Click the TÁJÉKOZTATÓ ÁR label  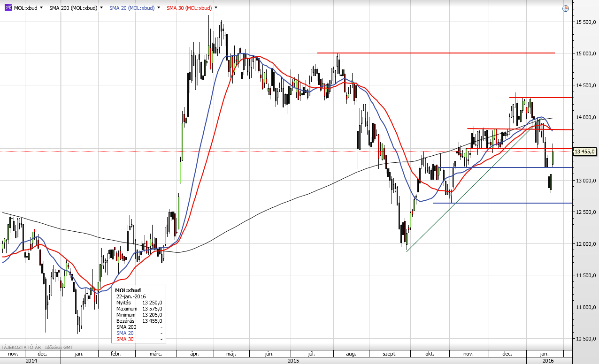click(22, 347)
